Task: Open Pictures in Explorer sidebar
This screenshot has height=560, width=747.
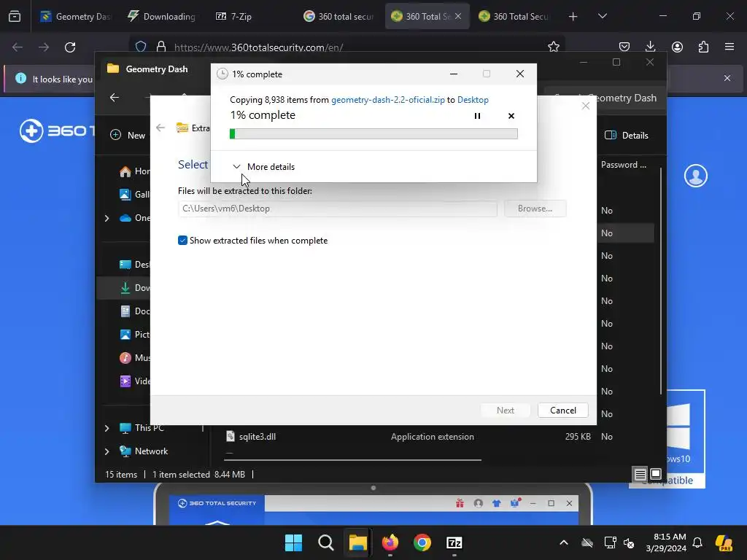Action: click(x=135, y=334)
